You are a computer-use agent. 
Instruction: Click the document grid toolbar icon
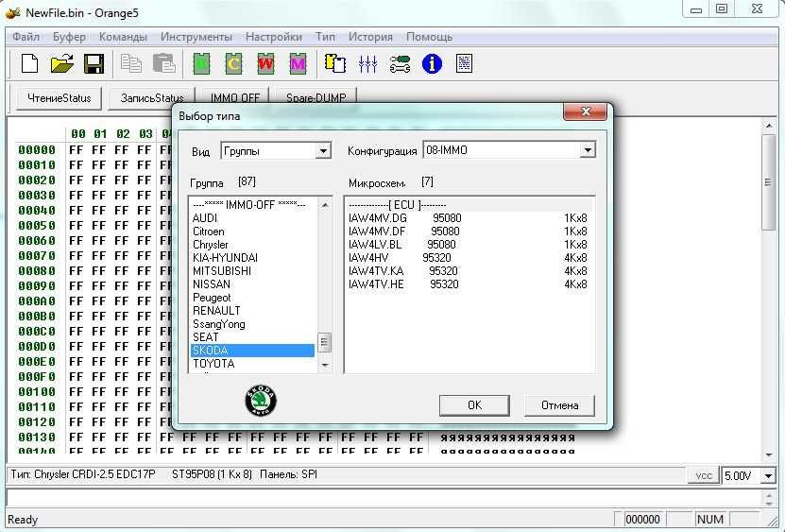tap(464, 64)
